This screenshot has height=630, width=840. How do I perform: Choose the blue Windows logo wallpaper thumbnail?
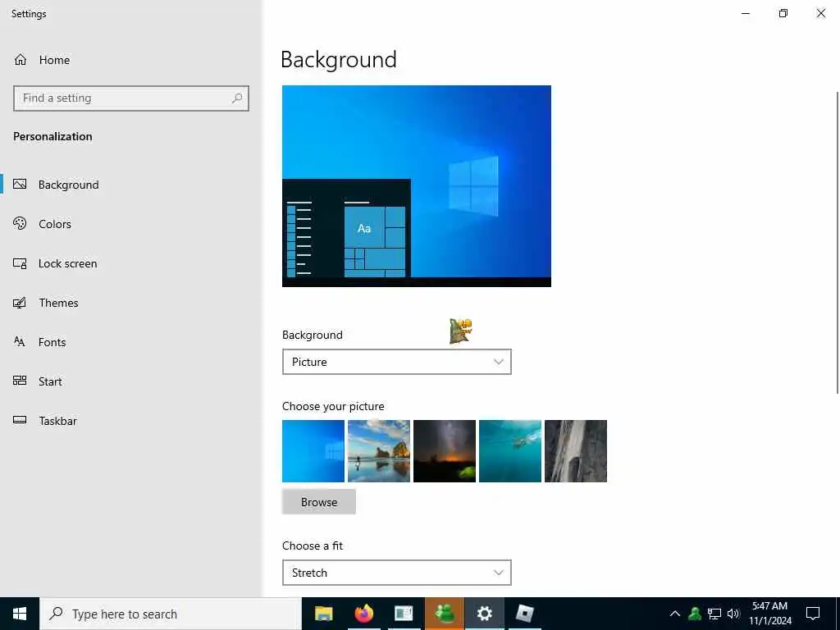pyautogui.click(x=313, y=451)
